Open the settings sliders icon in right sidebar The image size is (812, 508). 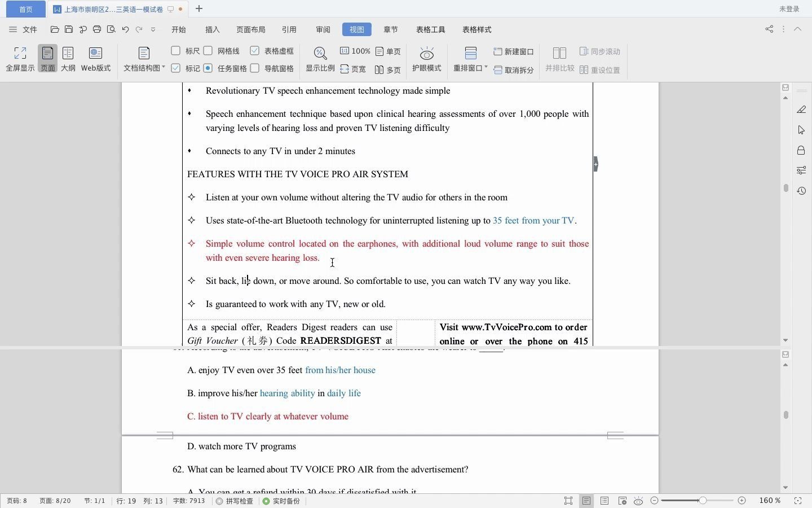[x=801, y=170]
